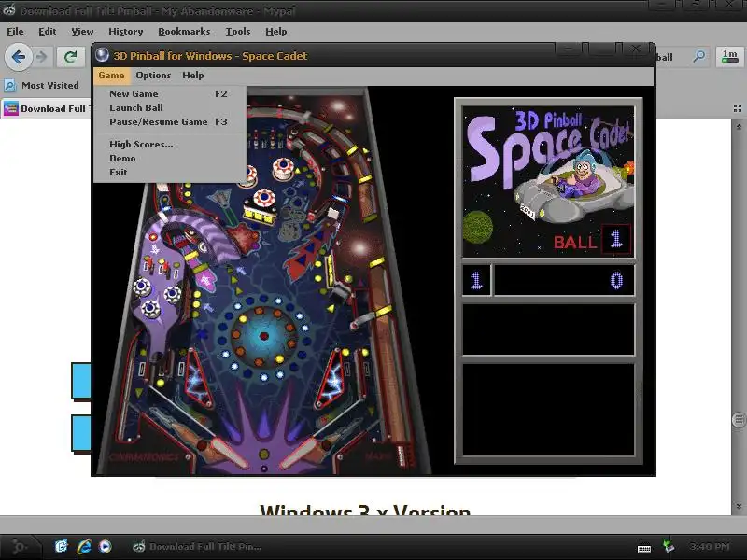Click the Space Cadet logo image
The height and width of the screenshot is (560, 747).
point(549,181)
